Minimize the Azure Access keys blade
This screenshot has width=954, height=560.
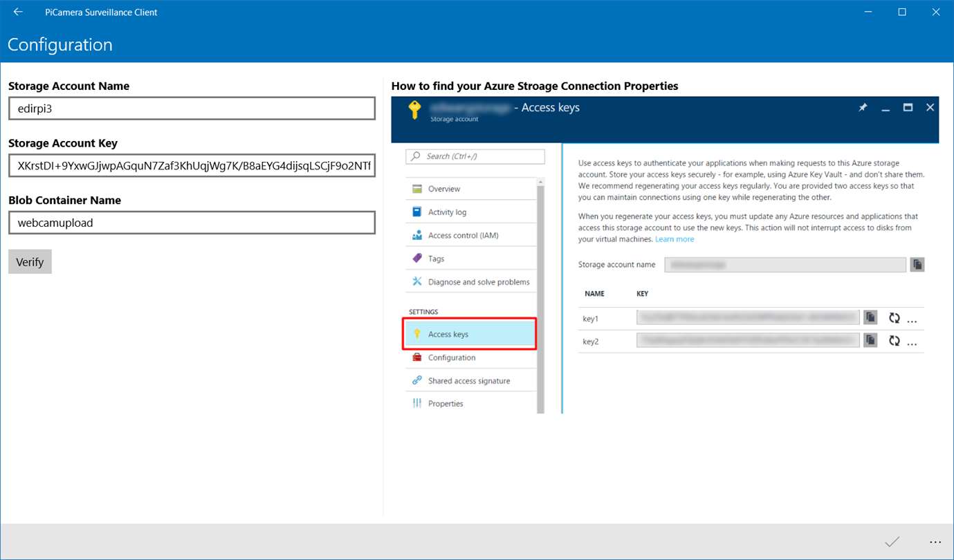pos(886,109)
